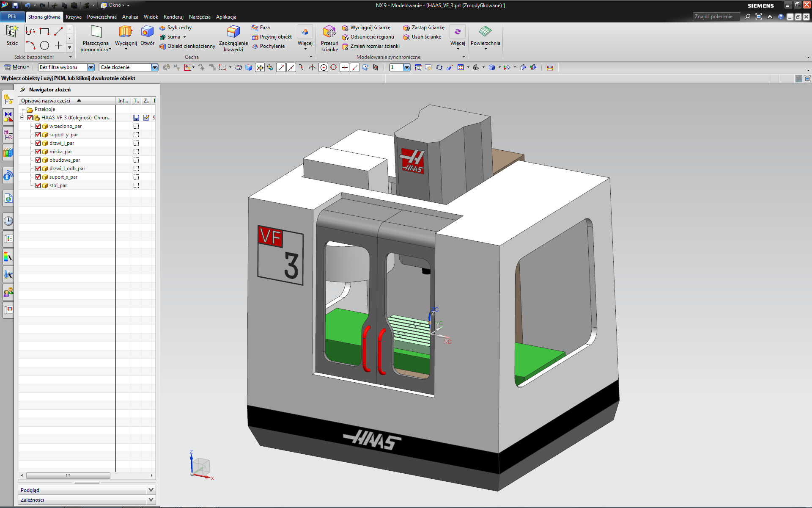This screenshot has height=508, width=812.
Task: Open the Całe złożenie scope dropdown
Action: [x=155, y=67]
